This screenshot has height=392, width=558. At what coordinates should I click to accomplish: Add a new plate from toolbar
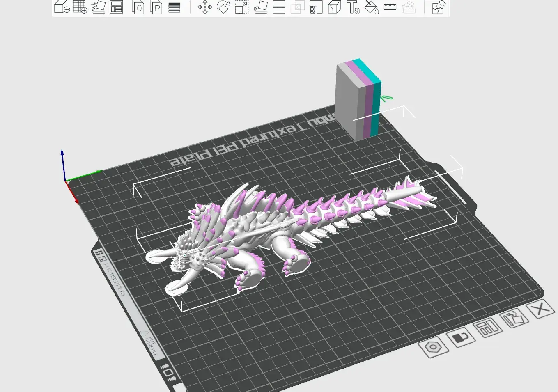[x=80, y=7]
